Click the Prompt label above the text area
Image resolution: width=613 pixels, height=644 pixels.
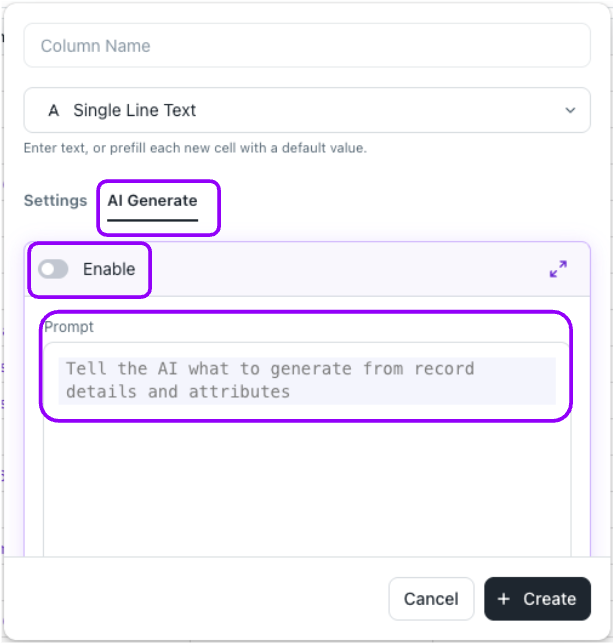pos(69,327)
